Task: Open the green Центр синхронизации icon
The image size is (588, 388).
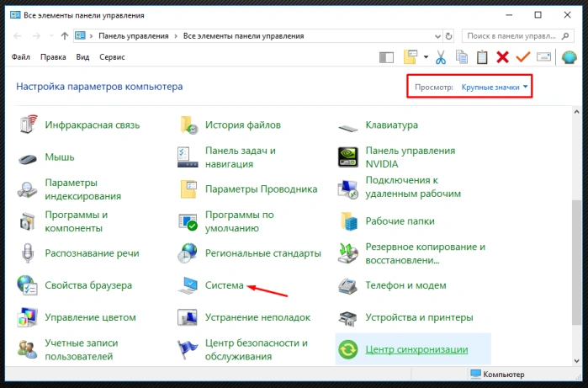Action: [x=348, y=349]
